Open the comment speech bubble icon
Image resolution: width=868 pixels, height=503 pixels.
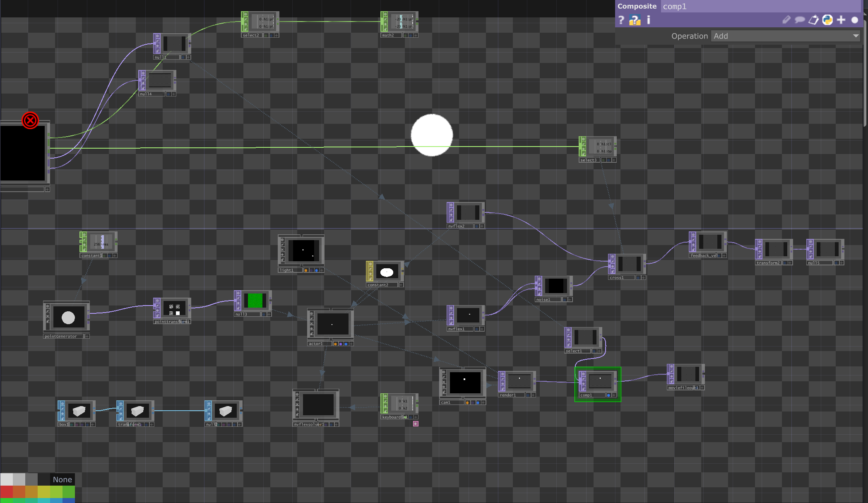[x=800, y=20]
